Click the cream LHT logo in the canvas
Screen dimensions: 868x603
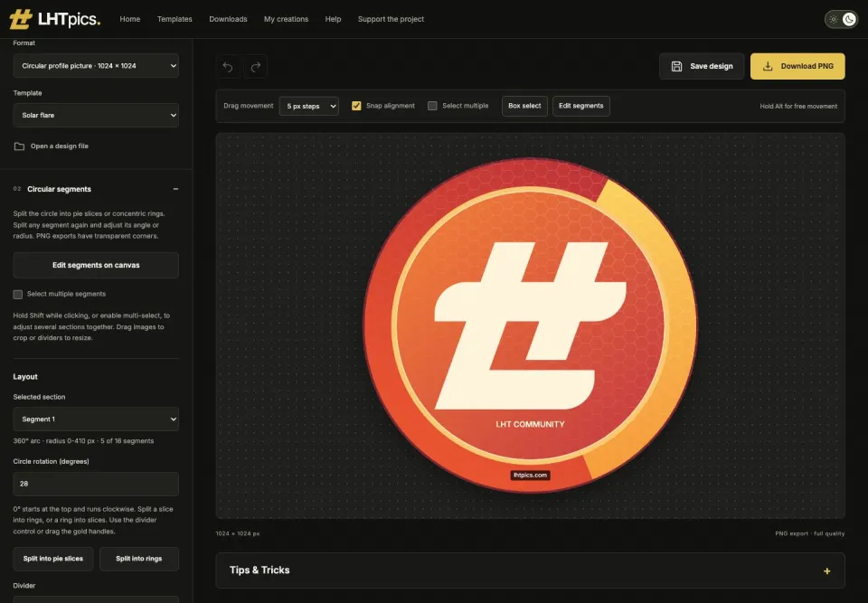530,325
